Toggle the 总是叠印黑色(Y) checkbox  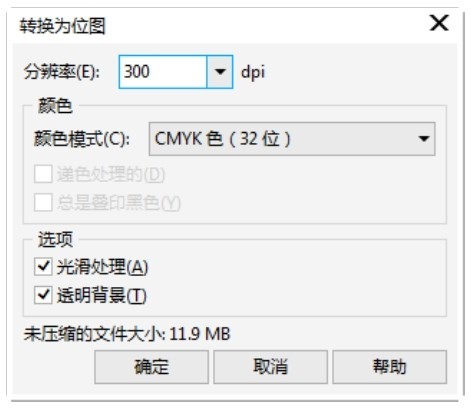click(43, 202)
